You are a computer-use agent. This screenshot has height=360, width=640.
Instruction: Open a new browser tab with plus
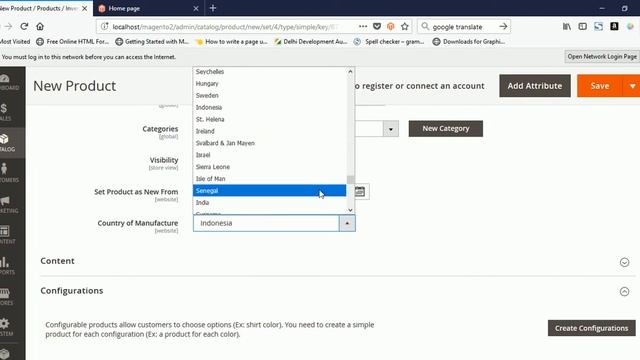(x=213, y=8)
